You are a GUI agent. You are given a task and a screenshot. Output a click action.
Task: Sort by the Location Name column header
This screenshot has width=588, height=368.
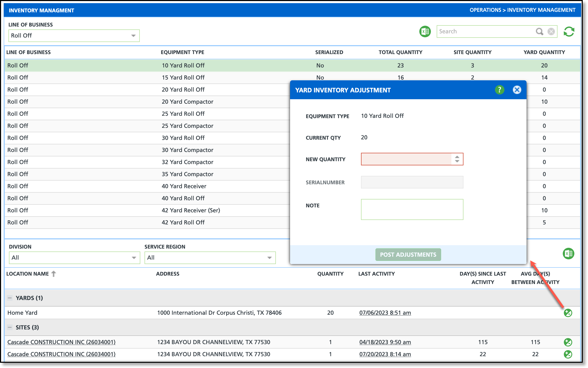[x=28, y=274]
